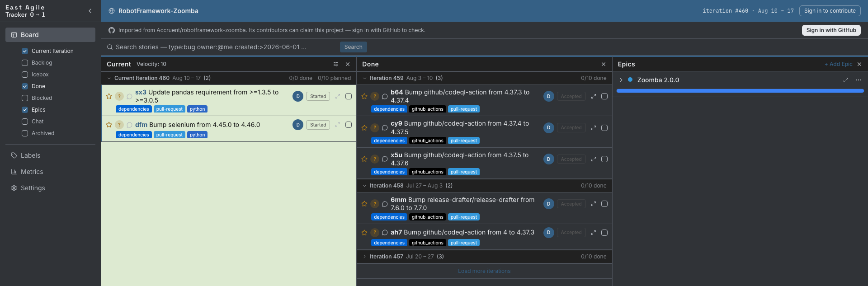Click the GitHub logo in the import notice
The width and height of the screenshot is (868, 286).
click(112, 30)
